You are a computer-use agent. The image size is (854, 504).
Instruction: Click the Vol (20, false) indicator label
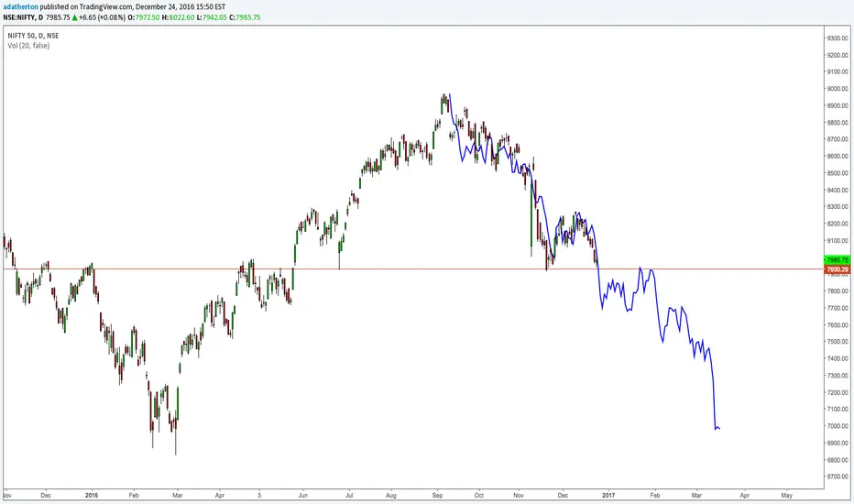(28, 46)
